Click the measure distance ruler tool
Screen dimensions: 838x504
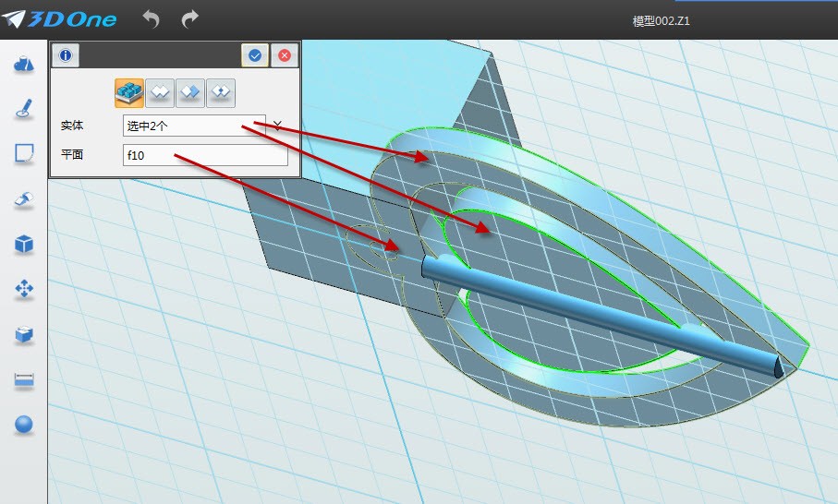coord(24,379)
